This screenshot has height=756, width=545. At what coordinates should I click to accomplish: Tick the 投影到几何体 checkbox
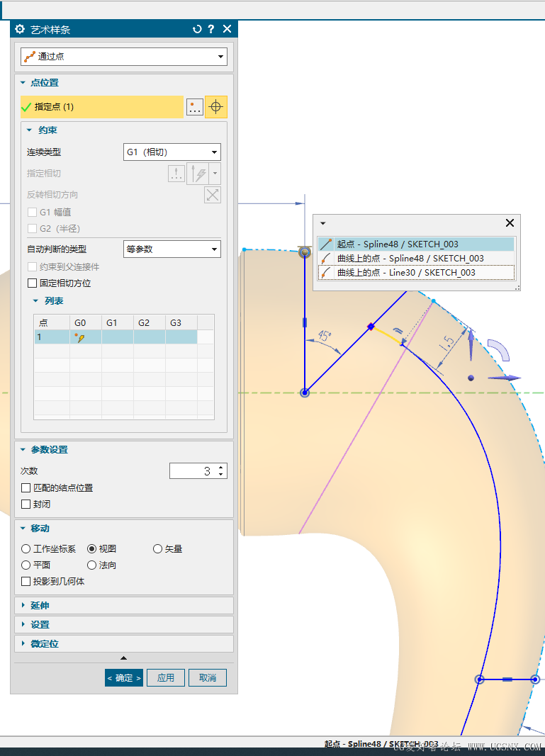point(26,582)
